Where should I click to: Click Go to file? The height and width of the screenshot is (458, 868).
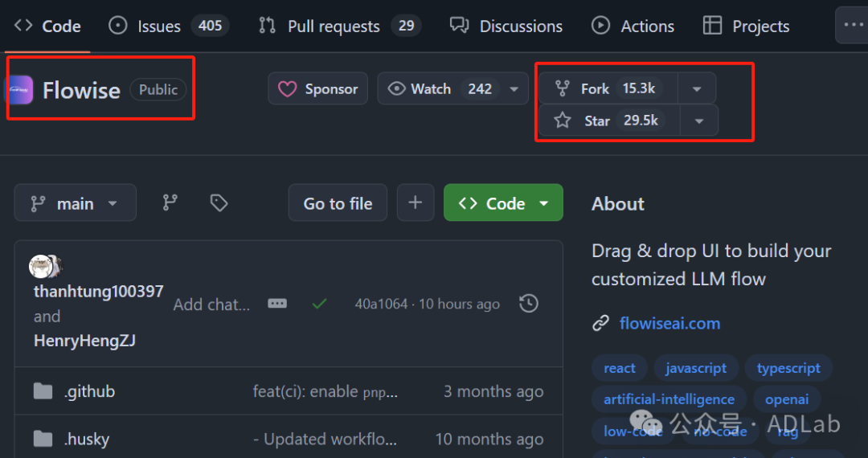(338, 203)
